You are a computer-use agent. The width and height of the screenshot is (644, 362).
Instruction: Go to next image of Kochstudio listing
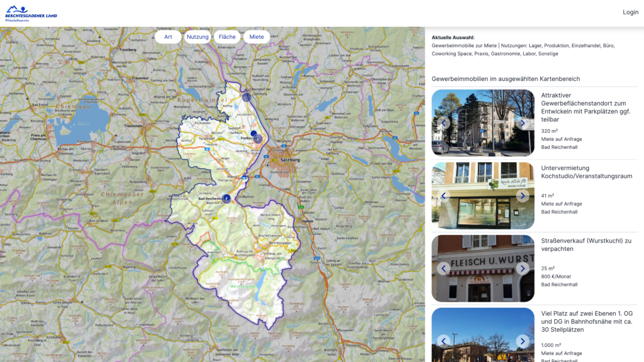522,196
